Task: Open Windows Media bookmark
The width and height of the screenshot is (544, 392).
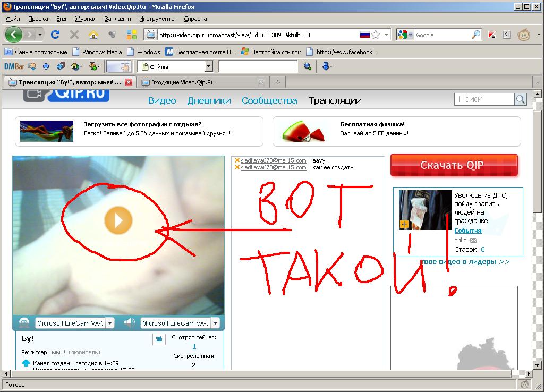Action: 97,52
